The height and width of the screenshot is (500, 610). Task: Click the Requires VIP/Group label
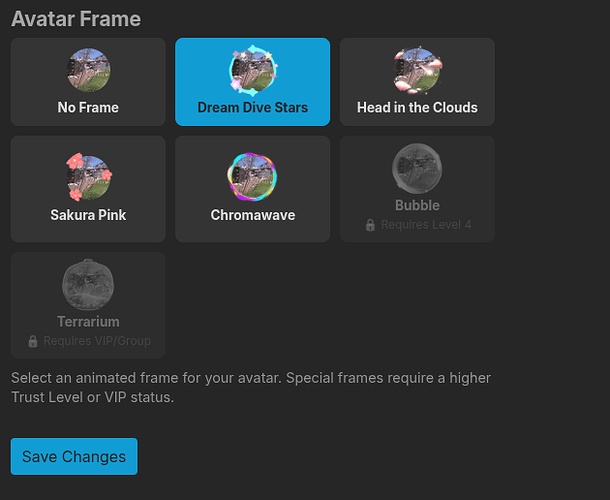(x=97, y=341)
